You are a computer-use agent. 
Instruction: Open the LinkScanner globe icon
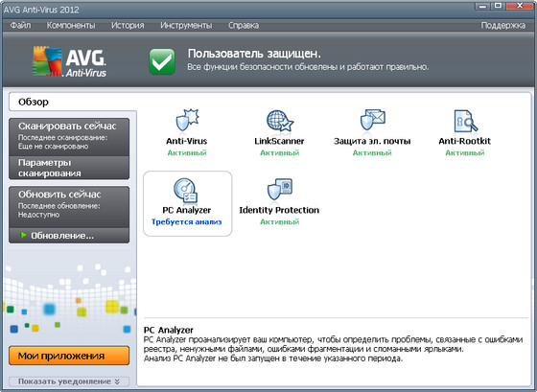[280, 120]
